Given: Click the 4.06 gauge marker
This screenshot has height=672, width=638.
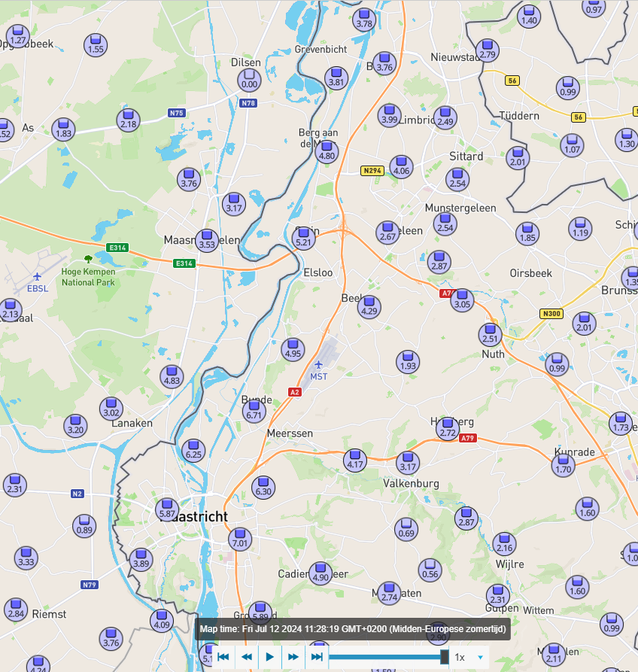Looking at the screenshot, I should [x=402, y=167].
